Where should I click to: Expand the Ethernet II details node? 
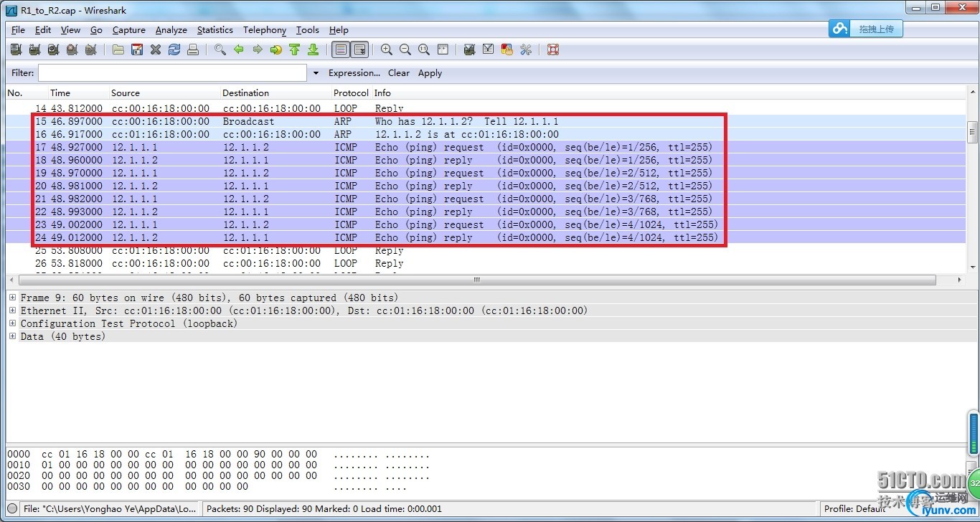(x=12, y=310)
